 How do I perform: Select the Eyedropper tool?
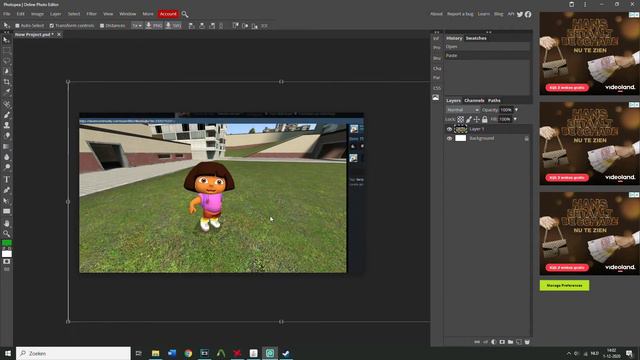point(7,91)
